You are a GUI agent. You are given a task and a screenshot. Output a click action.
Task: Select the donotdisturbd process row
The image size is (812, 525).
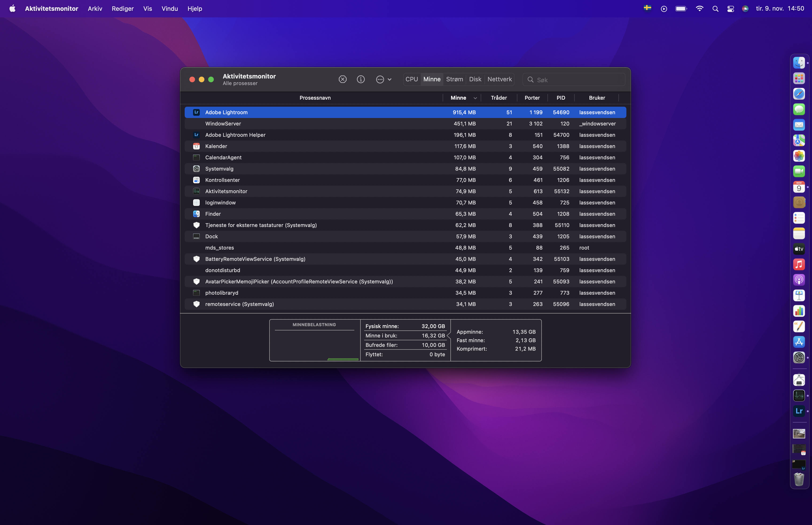point(405,270)
